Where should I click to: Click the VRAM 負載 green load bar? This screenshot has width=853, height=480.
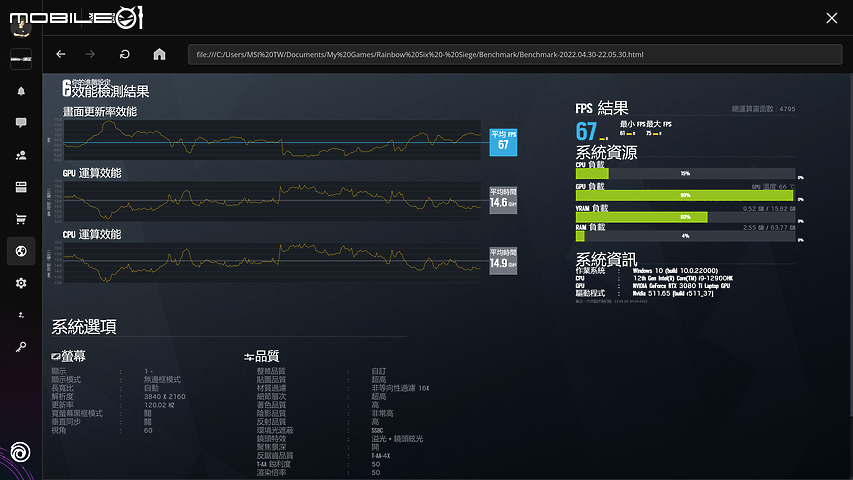point(641,217)
